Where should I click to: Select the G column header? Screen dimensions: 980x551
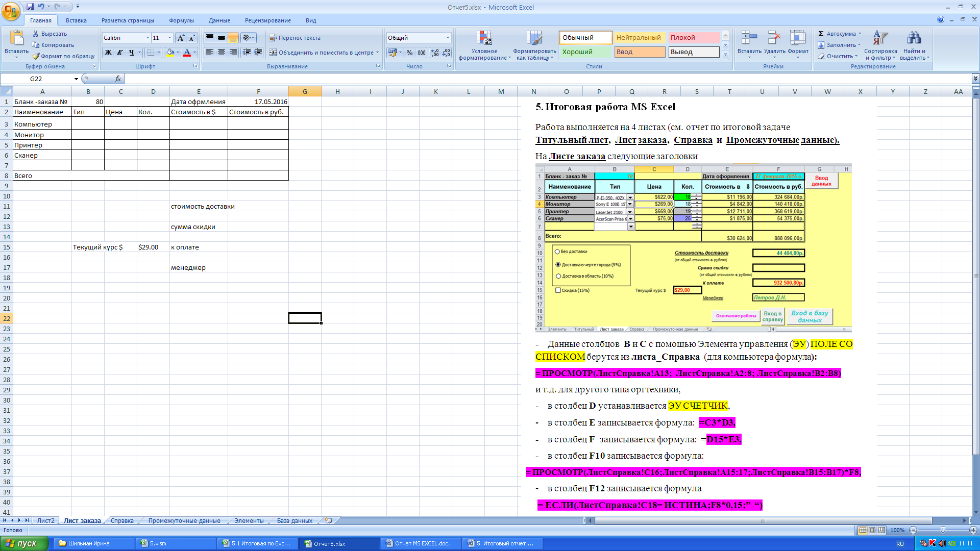click(x=305, y=92)
